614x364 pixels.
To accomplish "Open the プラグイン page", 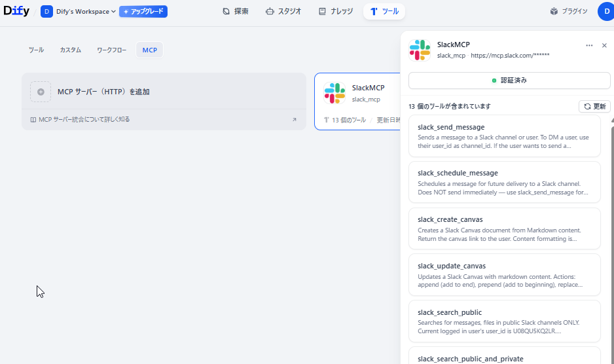I will coord(569,11).
